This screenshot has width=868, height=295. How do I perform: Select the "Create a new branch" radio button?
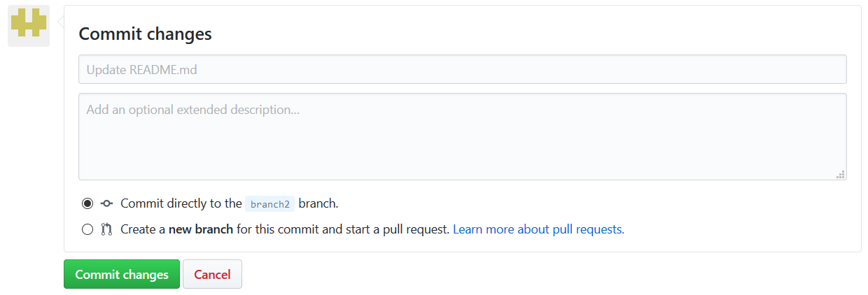[x=87, y=229]
